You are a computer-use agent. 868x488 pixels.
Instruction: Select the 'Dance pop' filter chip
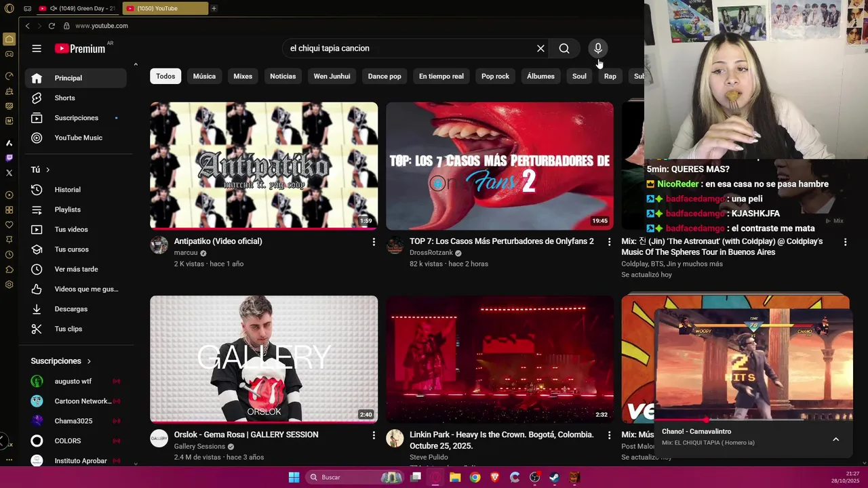coord(384,76)
